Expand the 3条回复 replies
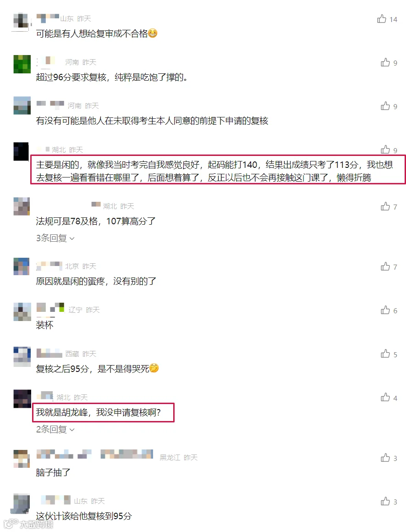Screen dimensions: 406x532 55,238
